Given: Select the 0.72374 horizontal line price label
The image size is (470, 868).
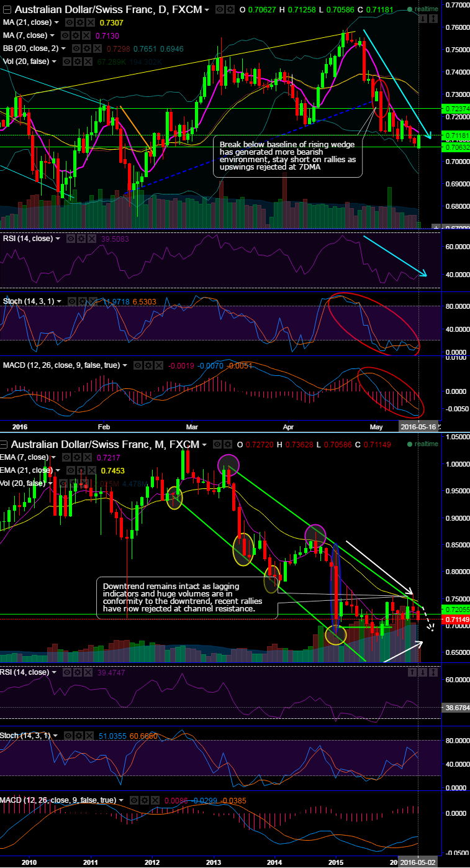Looking at the screenshot, I should [456, 108].
